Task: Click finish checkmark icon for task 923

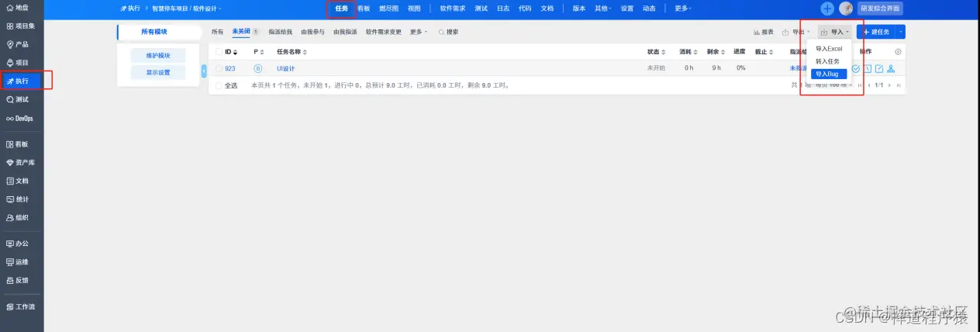Action: point(855,68)
